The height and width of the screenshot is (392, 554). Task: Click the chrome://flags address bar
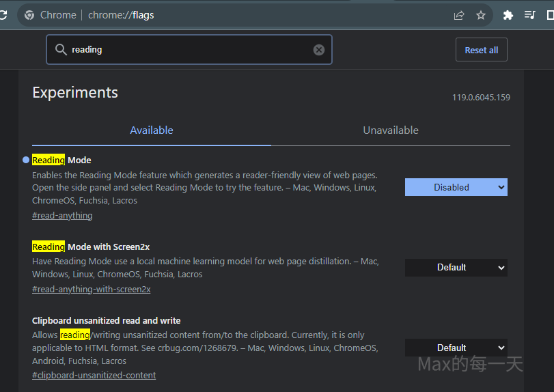click(x=273, y=15)
